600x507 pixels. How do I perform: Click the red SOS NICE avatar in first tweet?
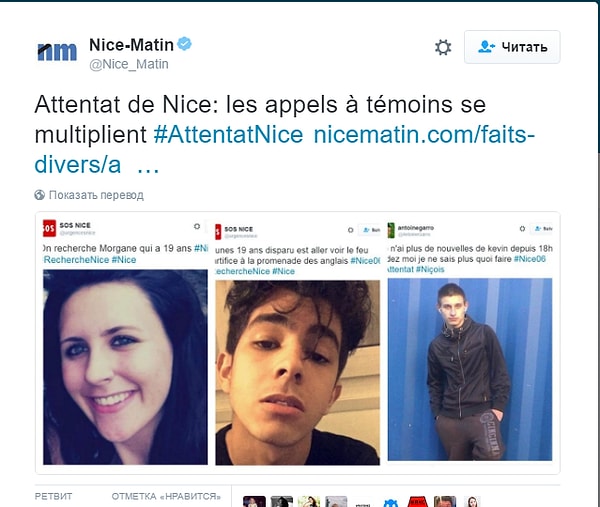[49, 228]
